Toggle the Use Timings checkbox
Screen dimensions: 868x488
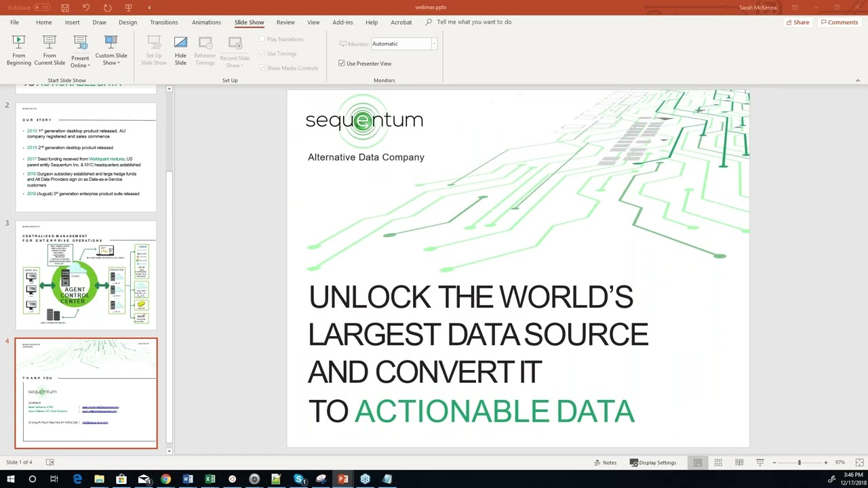(x=262, y=54)
